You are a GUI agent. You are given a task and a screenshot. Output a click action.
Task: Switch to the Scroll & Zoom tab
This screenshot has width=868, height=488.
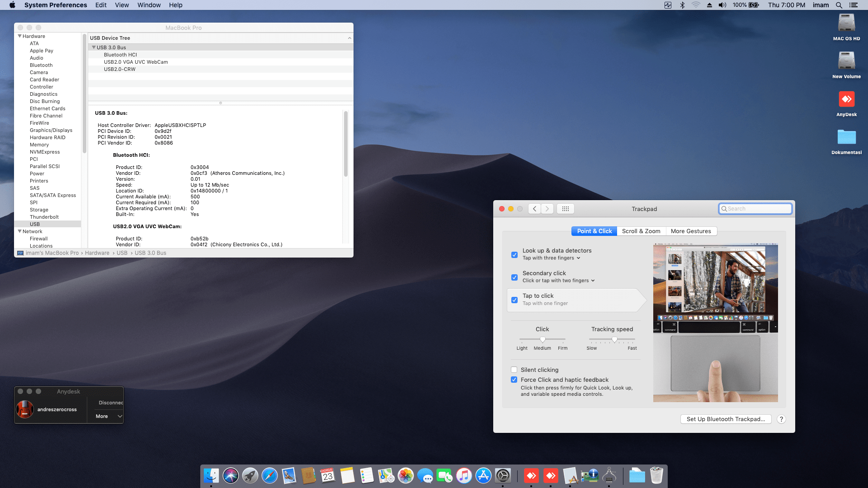tap(641, 231)
